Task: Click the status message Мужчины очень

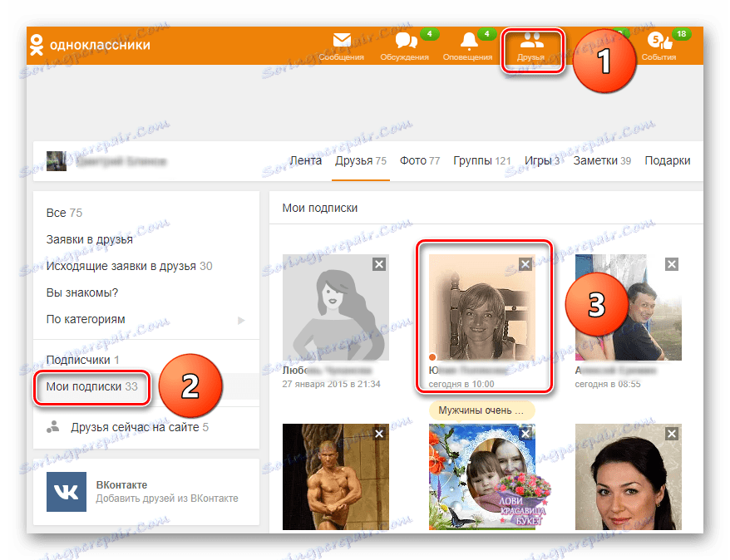Action: coord(481,410)
